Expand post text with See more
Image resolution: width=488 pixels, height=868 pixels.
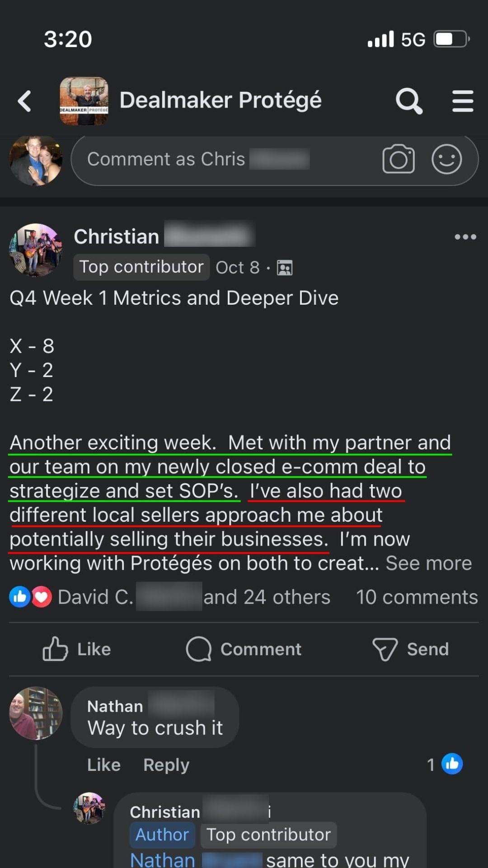pyautogui.click(x=428, y=563)
